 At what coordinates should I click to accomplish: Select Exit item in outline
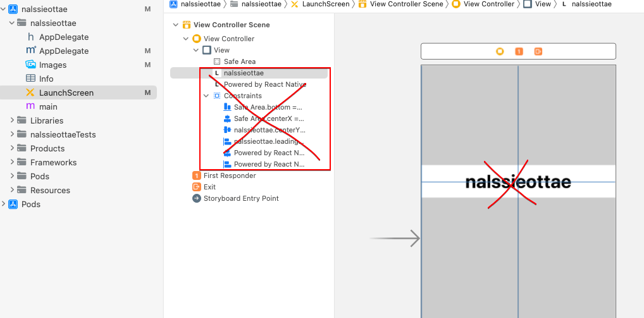pyautogui.click(x=209, y=187)
